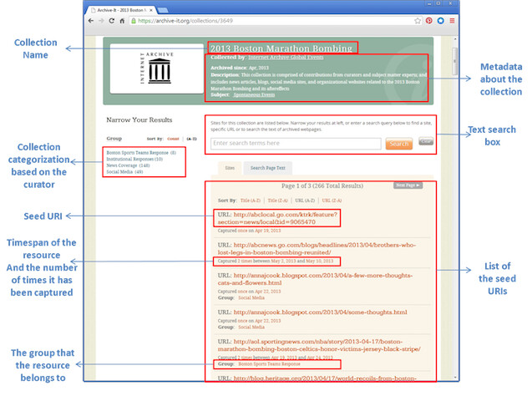Click the Enter search terms field
Image resolution: width=532 pixels, height=401 pixels.
coord(296,144)
